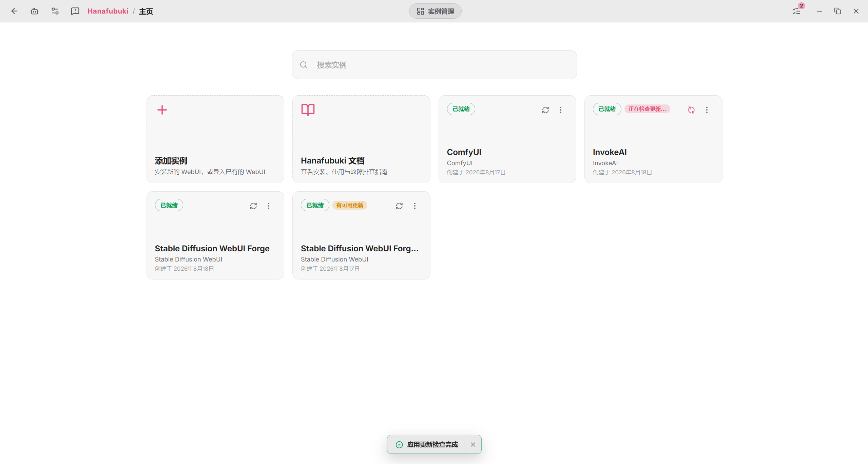868x464 pixels.
Task: Open more options for Forge with 有可用更新
Action: [415, 206]
